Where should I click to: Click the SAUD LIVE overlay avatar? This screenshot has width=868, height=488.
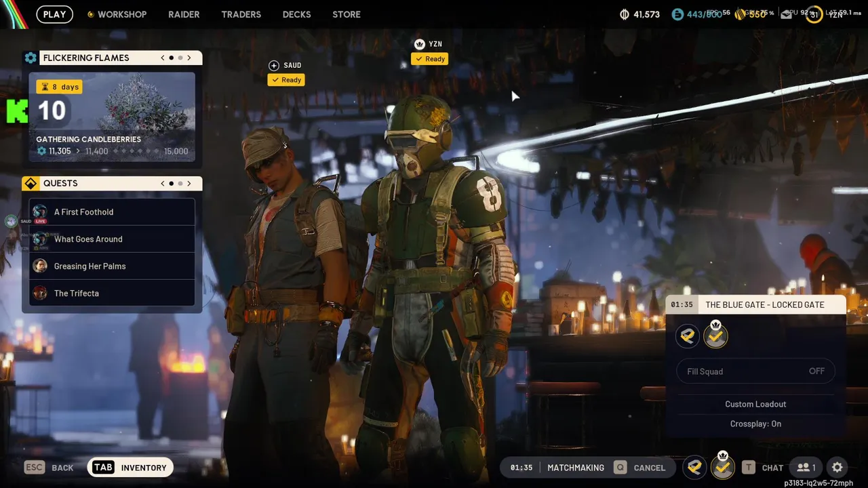[11, 221]
